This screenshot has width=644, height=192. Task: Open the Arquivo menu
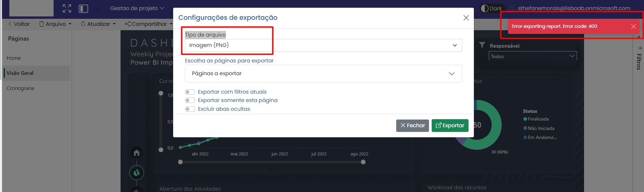tap(56, 24)
